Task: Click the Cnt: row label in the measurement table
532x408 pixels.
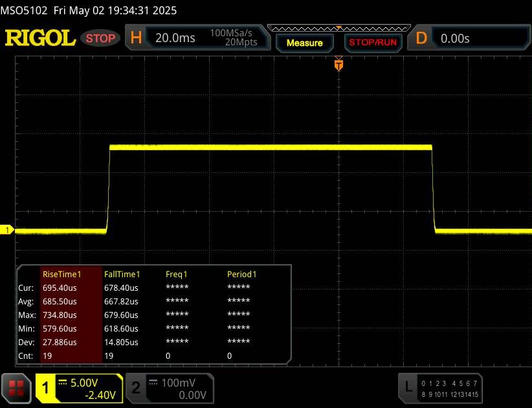Action: tap(25, 356)
